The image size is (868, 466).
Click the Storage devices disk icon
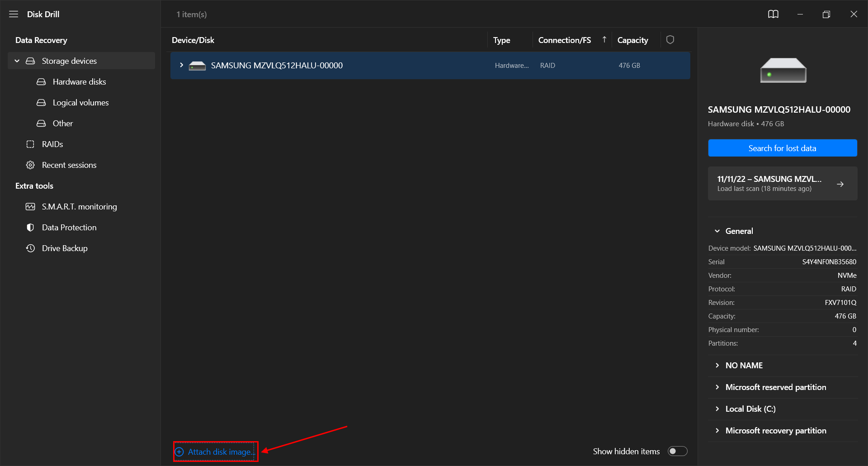30,61
